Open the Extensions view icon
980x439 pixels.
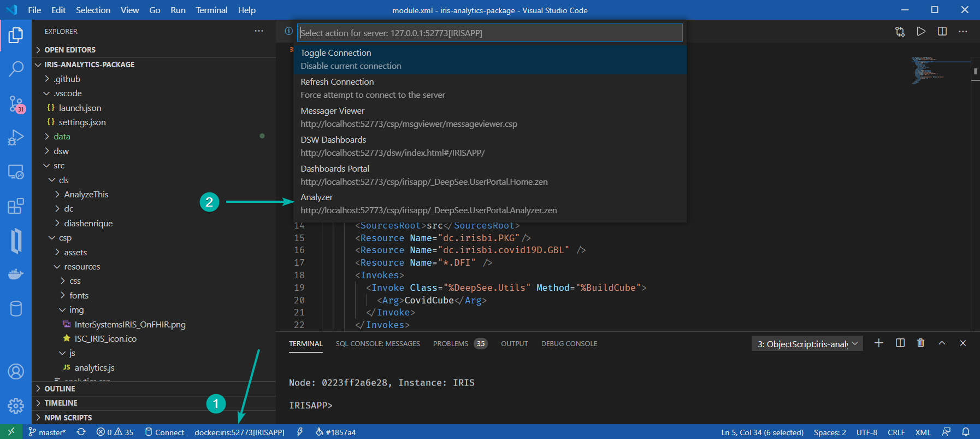point(16,206)
